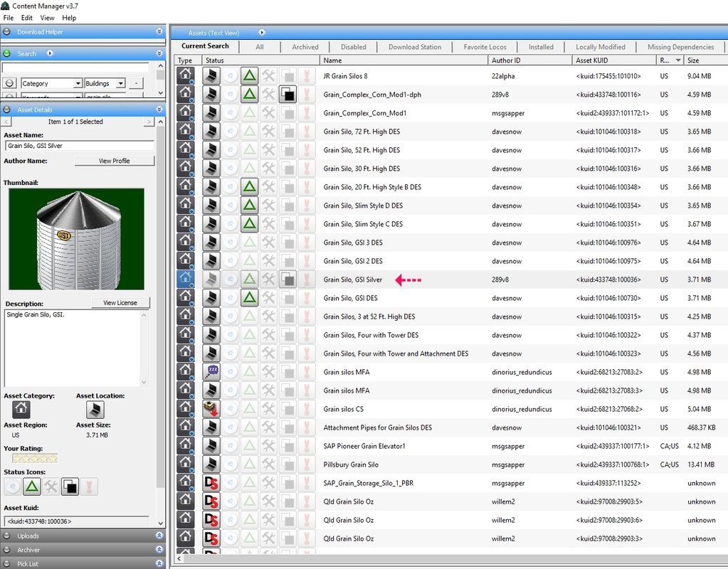
Task: Collapse the Search panel chevron
Action: [x=159, y=53]
